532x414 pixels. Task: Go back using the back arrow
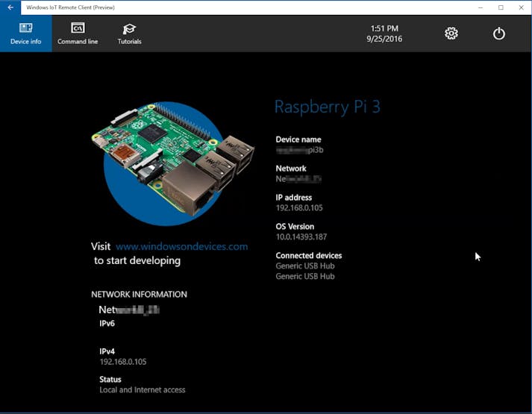point(10,7)
